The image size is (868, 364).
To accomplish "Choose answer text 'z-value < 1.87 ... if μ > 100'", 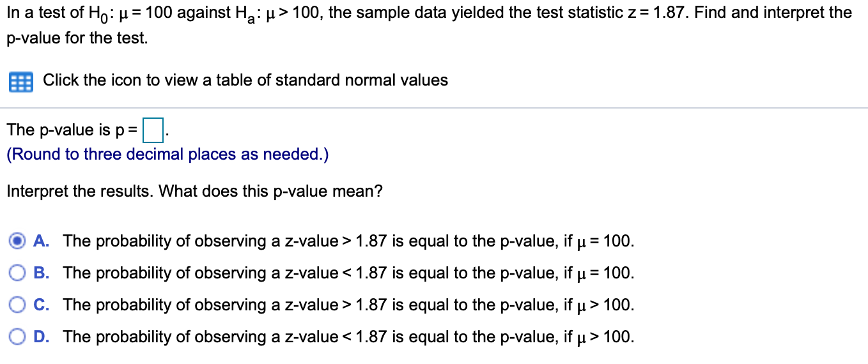I will 349,337.
